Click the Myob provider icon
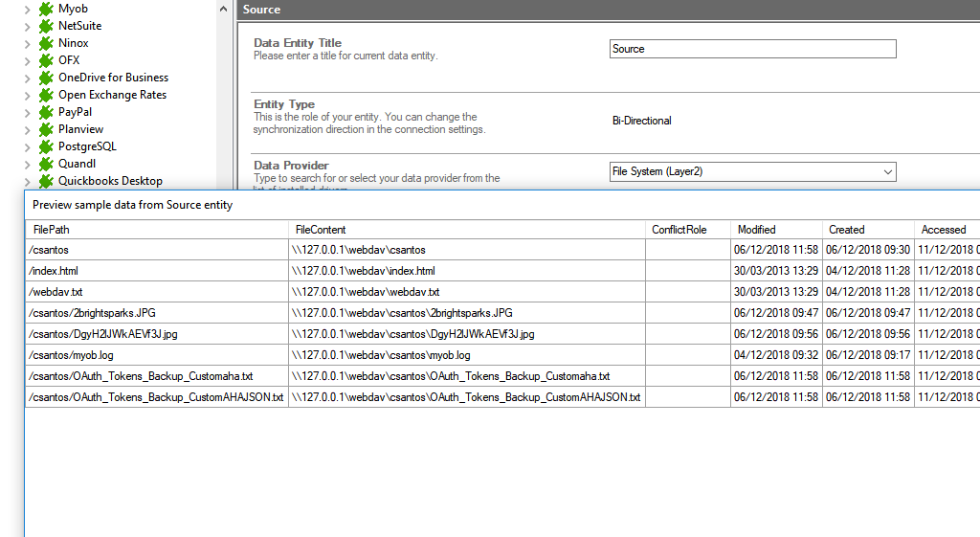Screen dimensions: 980x537 [45, 9]
